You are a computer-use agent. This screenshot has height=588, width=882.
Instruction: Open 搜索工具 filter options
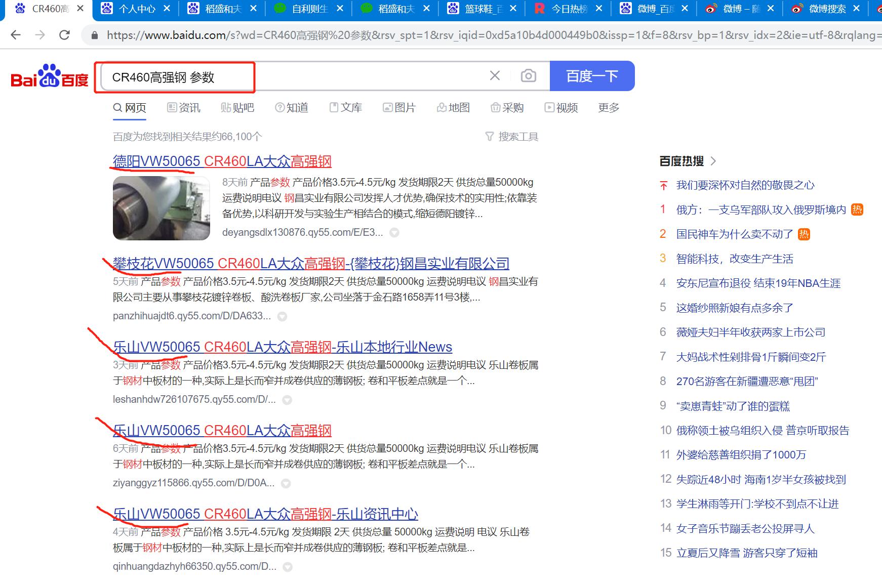click(x=512, y=136)
